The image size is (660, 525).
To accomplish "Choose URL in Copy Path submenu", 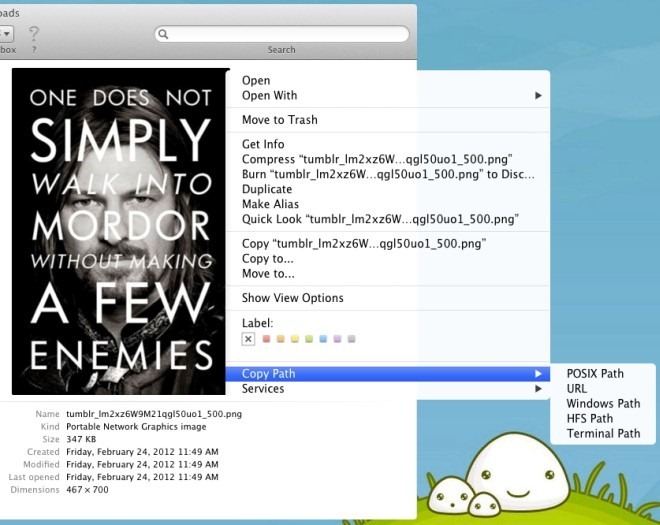I will click(603, 389).
